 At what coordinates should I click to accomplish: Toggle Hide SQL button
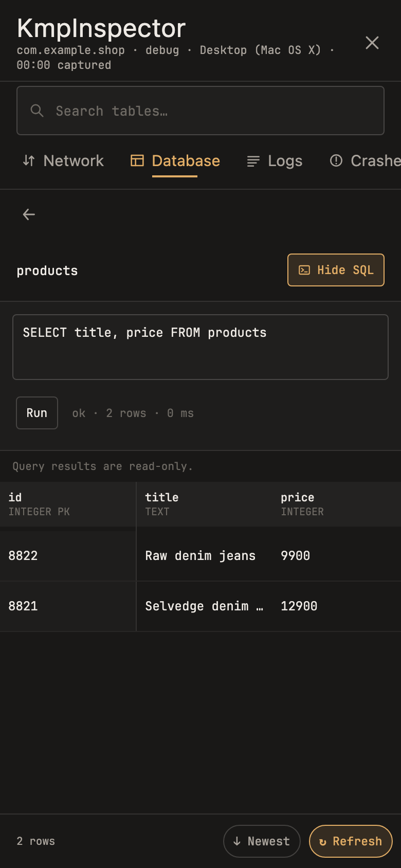coord(336,270)
